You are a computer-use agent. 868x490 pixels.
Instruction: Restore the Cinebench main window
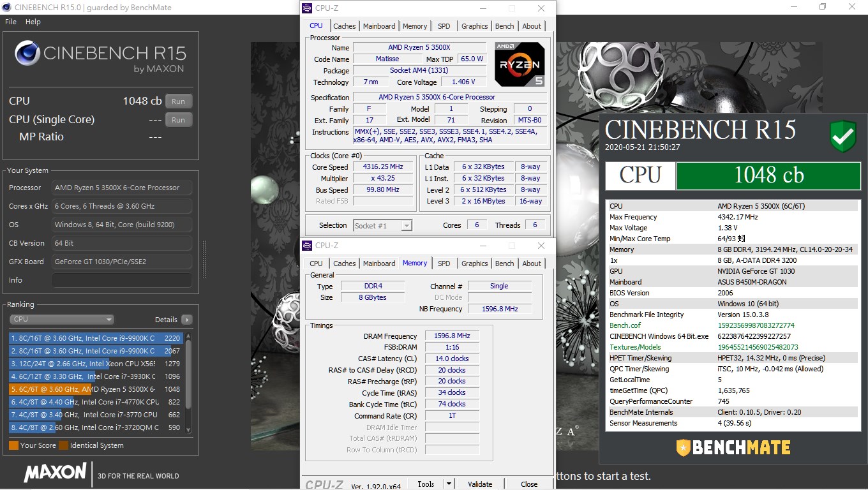click(823, 7)
